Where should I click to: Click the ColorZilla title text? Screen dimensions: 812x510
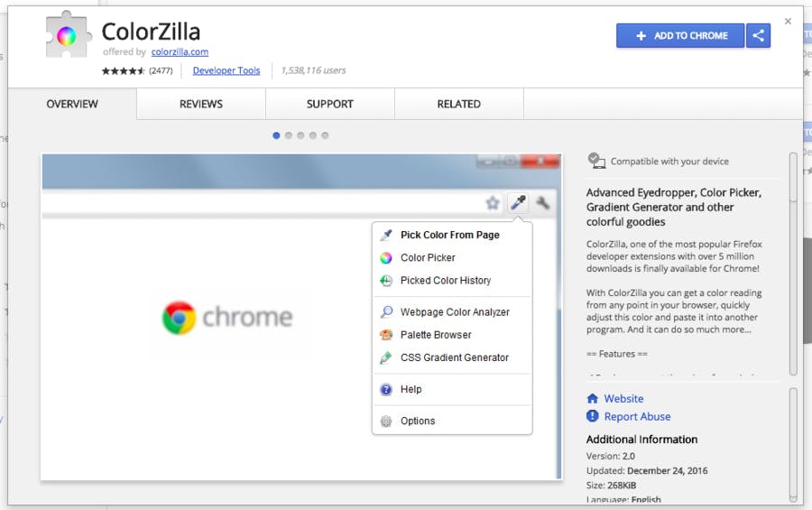tap(151, 32)
